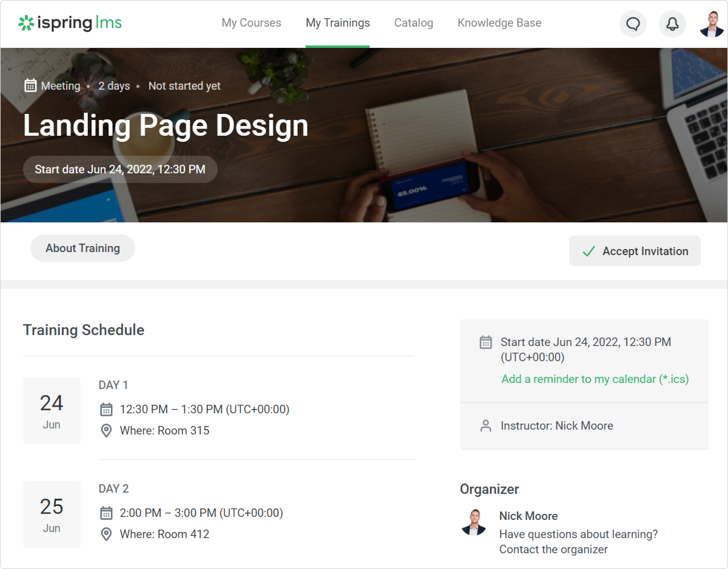Select the My Trainings tab
The height and width of the screenshot is (569, 728).
point(337,23)
